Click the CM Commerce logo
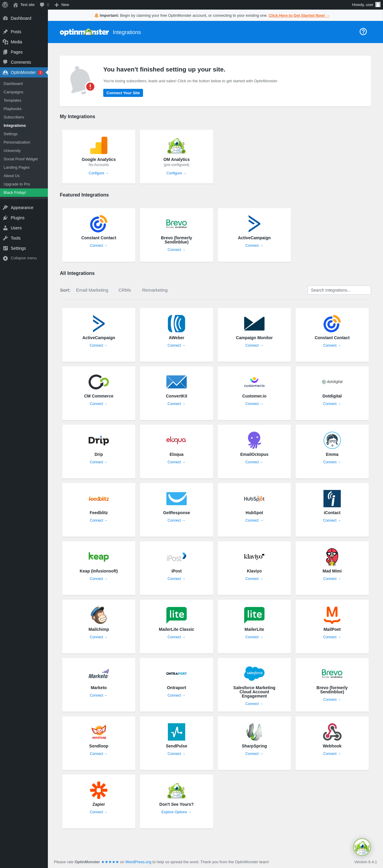 (99, 382)
